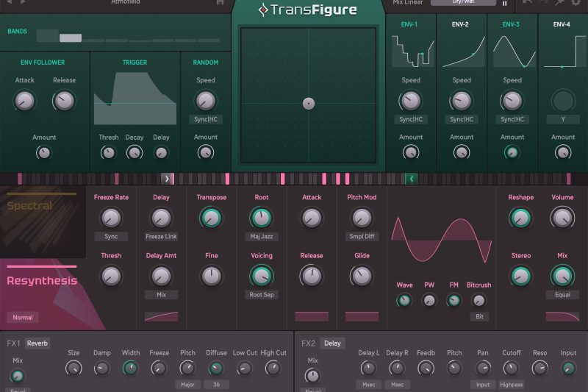Screen dimensions: 588x392
Task: Click the Delay Amt curve shape below Mix
Action: pyautogui.click(x=161, y=316)
